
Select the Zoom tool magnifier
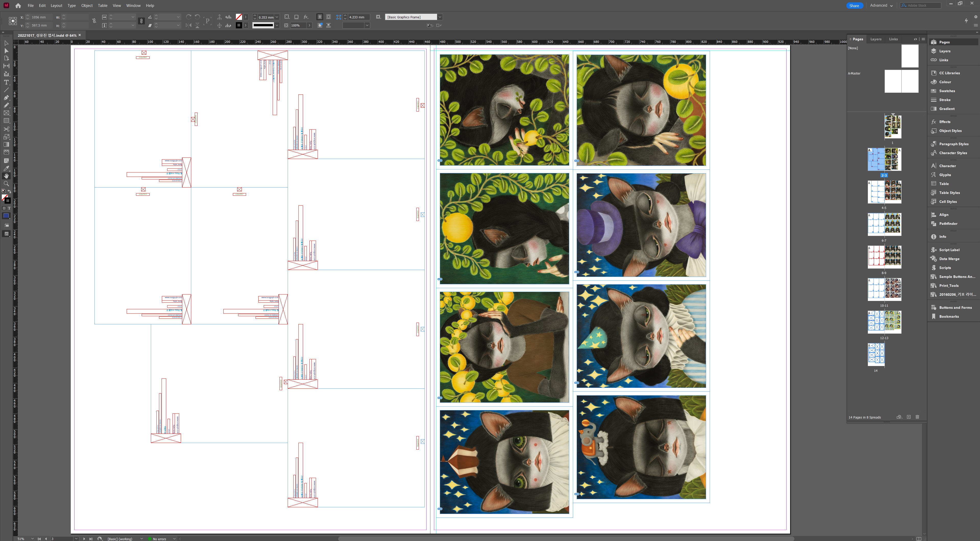point(6,184)
